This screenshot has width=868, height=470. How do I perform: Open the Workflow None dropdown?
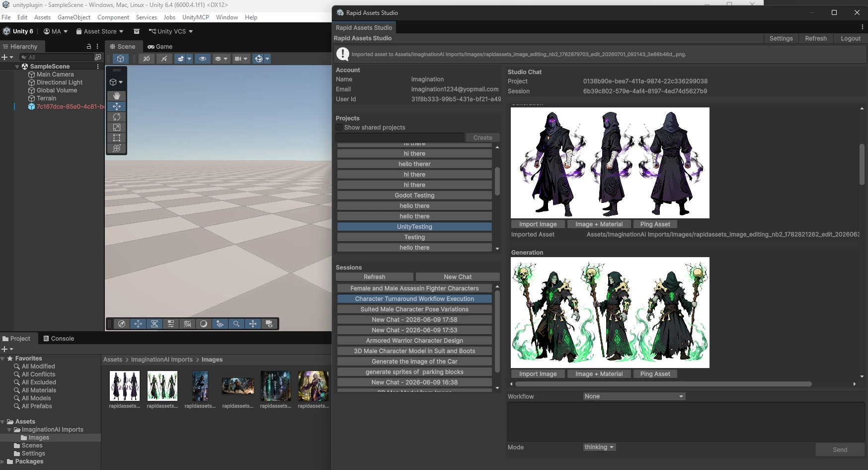point(634,396)
